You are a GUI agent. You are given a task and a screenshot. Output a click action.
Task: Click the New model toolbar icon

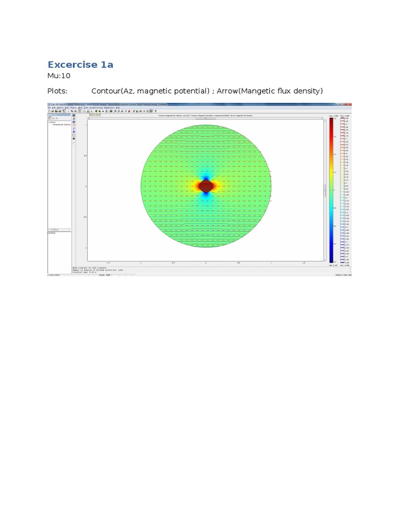(49, 111)
